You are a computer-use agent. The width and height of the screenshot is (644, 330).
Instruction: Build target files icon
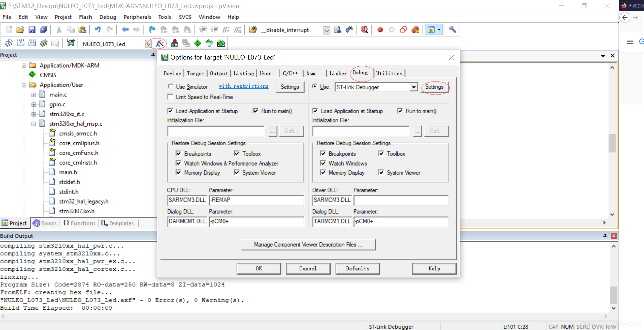click(x=21, y=43)
